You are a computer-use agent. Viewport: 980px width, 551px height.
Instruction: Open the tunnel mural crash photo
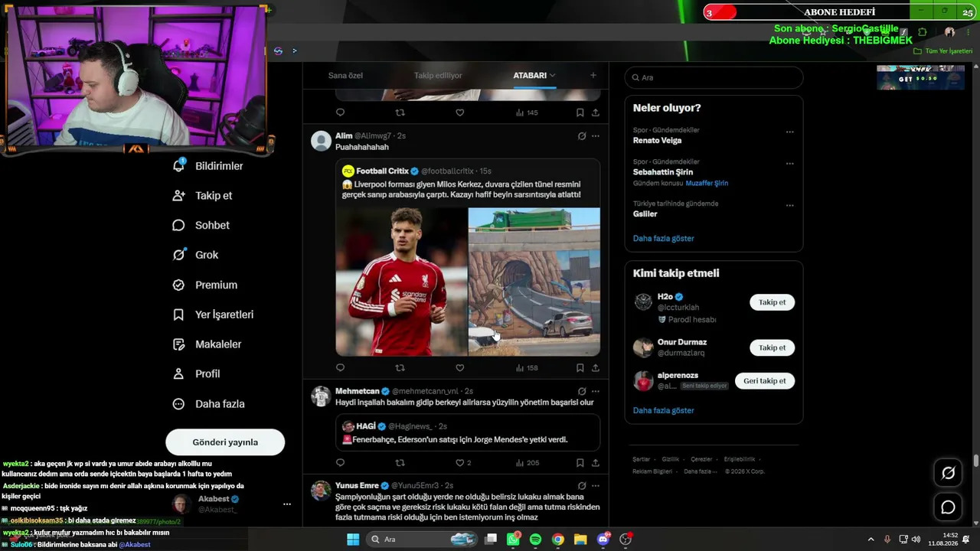534,282
